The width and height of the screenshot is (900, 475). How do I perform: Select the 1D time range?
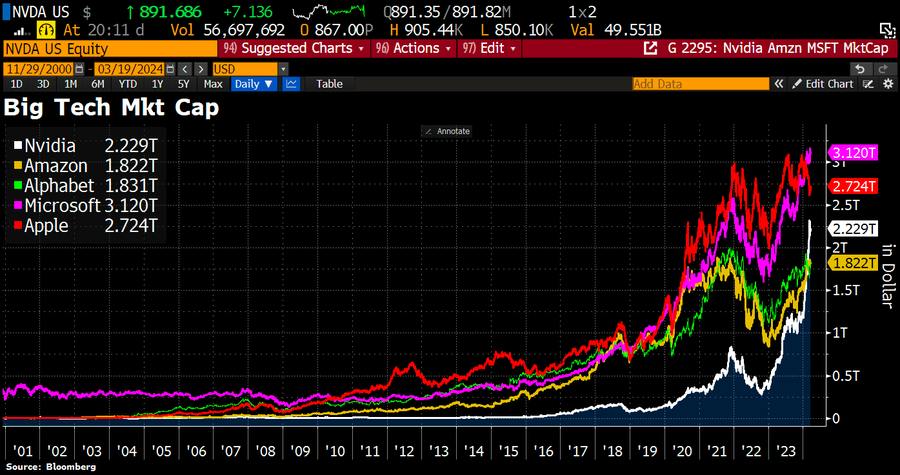pyautogui.click(x=17, y=84)
